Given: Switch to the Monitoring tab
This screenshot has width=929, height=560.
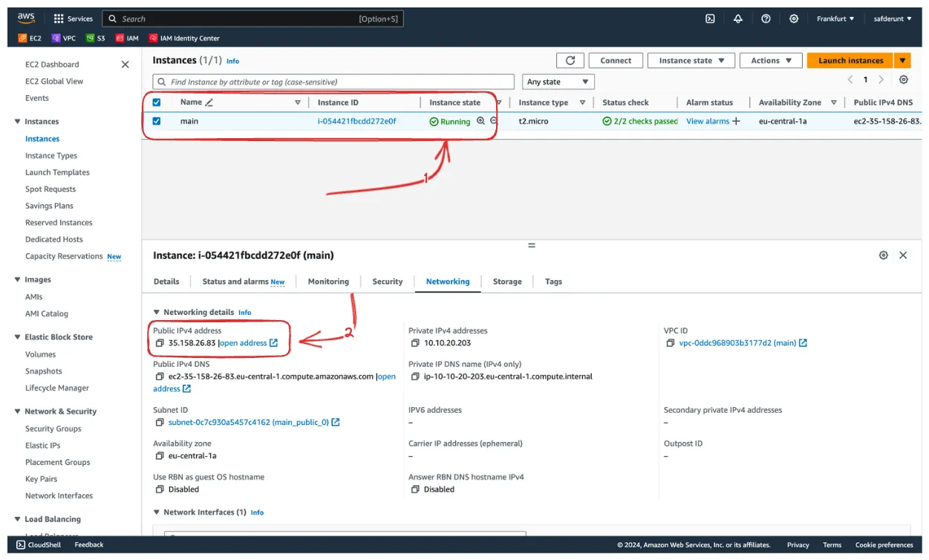Looking at the screenshot, I should pyautogui.click(x=328, y=281).
